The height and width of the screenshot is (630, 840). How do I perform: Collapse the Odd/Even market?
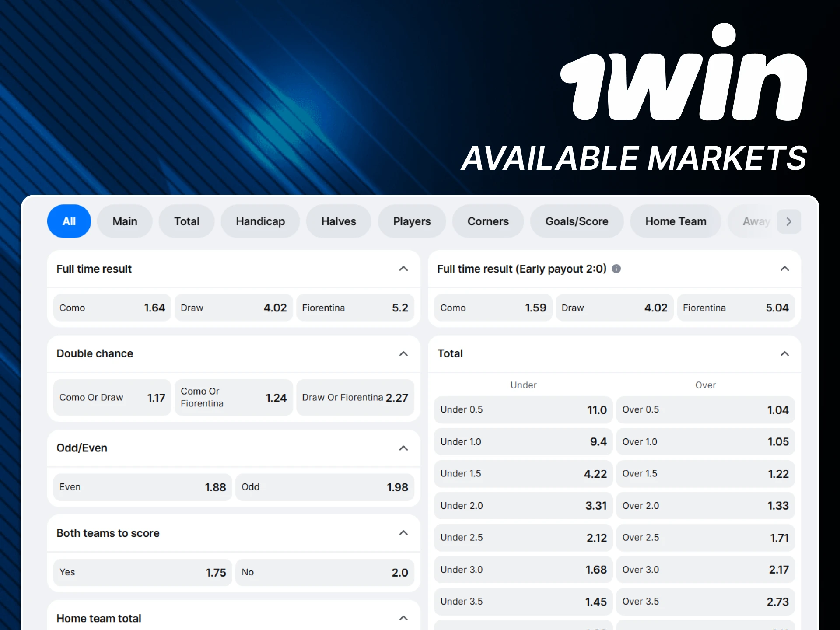click(x=403, y=448)
